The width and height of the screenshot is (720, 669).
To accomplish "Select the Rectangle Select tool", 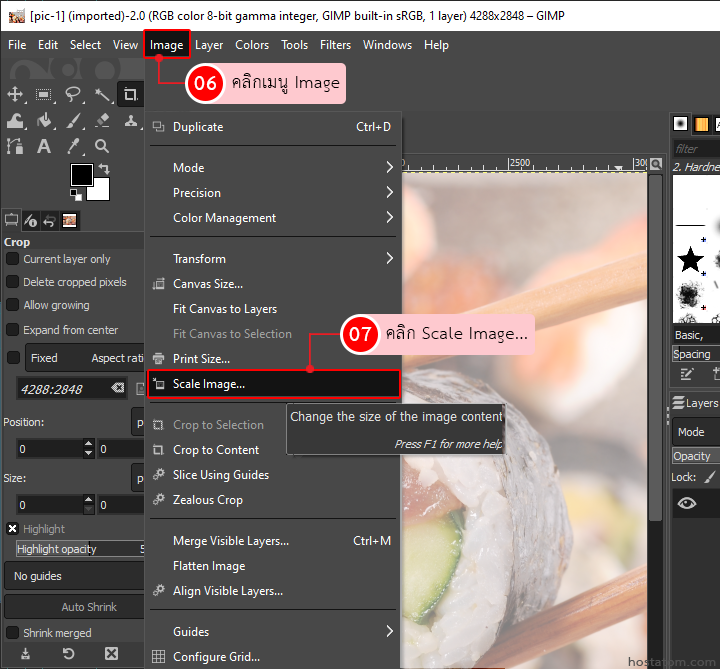I will pos(44,95).
